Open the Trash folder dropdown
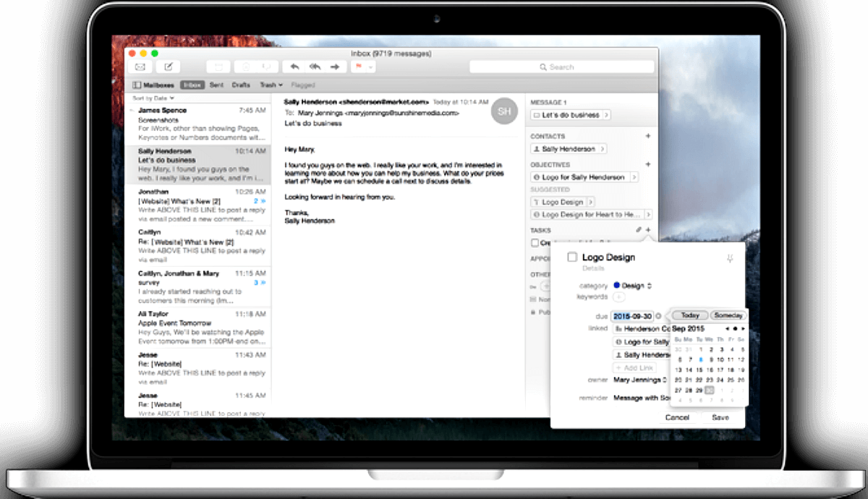 click(271, 85)
